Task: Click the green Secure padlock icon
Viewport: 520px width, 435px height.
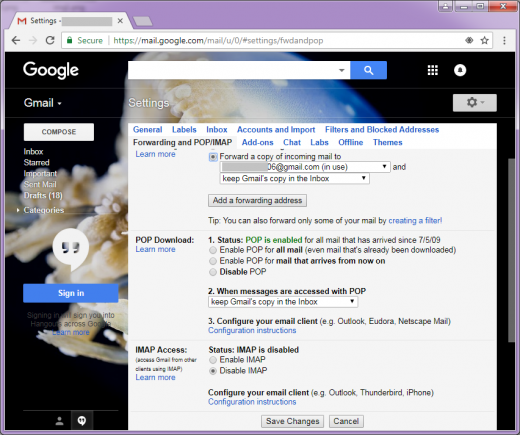Action: click(x=70, y=40)
